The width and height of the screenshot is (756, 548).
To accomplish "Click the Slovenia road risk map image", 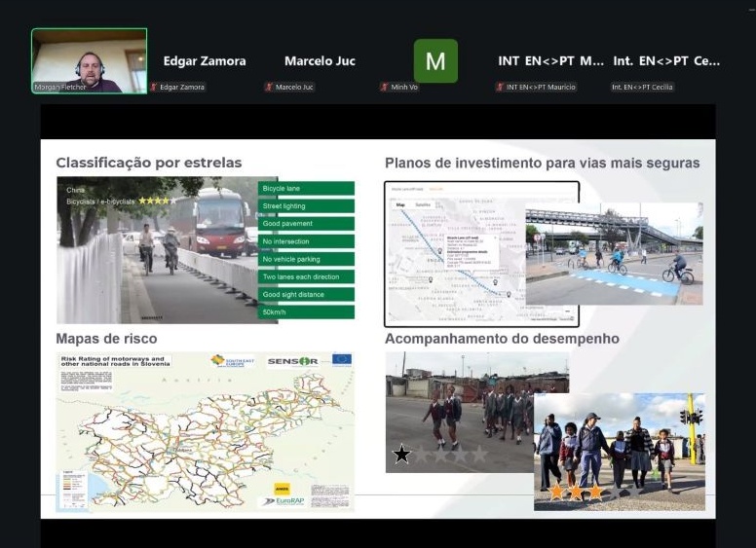I will (205, 431).
